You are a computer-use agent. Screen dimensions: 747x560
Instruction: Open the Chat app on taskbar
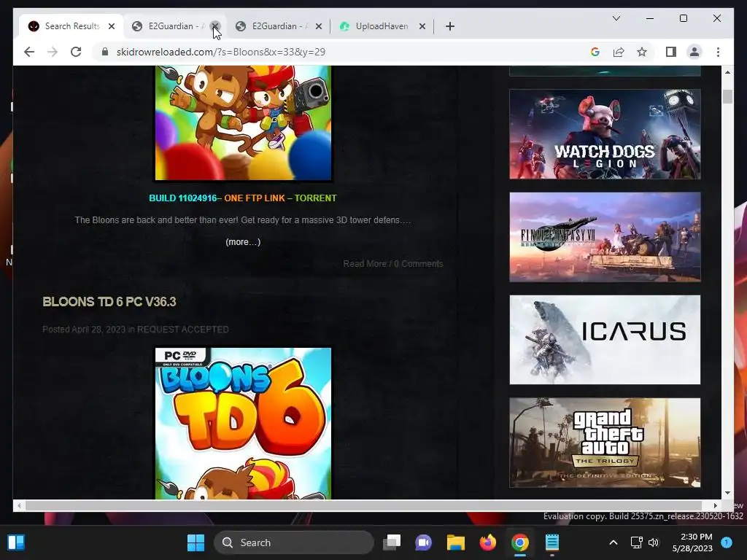423,542
